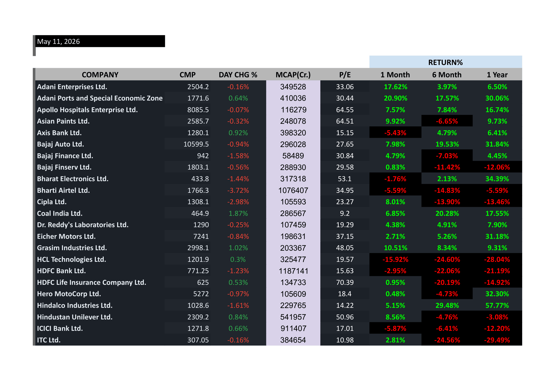The width and height of the screenshot is (555, 392).
Task: Select Cipla 6 Month return -13.90%
Action: coord(447,202)
